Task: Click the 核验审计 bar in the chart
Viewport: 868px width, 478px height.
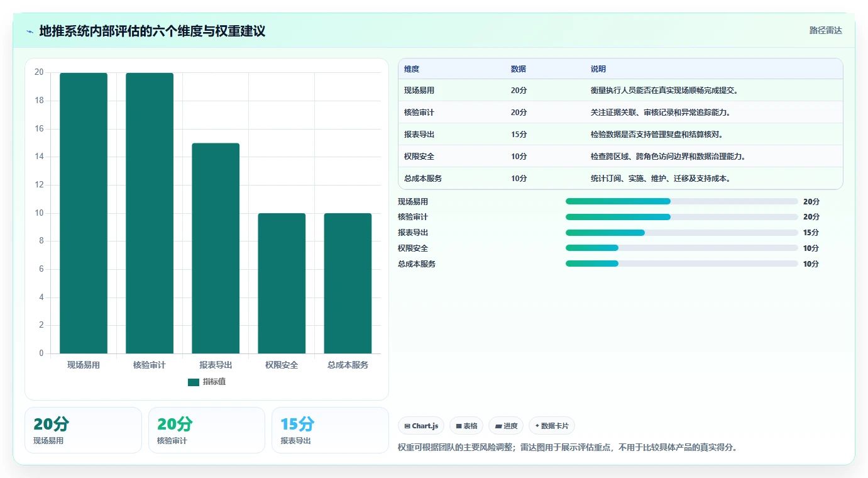Action: 150,213
